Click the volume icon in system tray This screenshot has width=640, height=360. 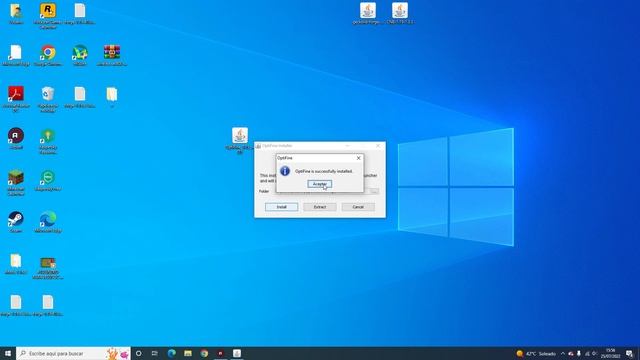click(595, 353)
